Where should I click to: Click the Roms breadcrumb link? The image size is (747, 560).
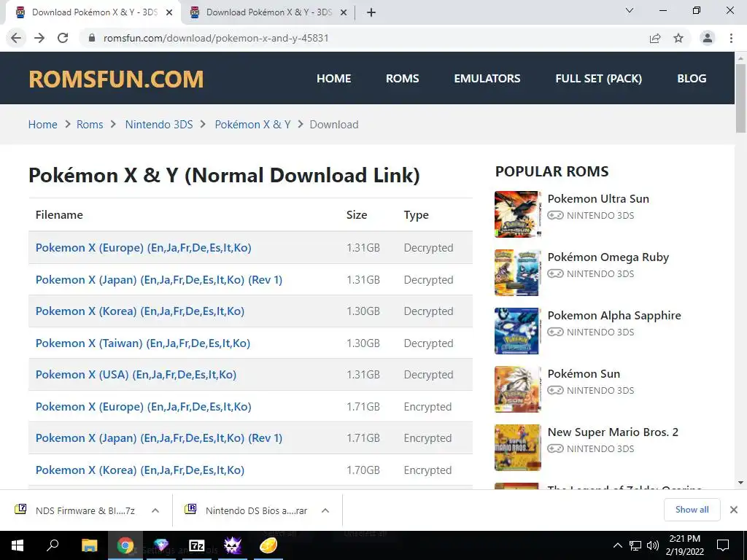[x=90, y=125]
